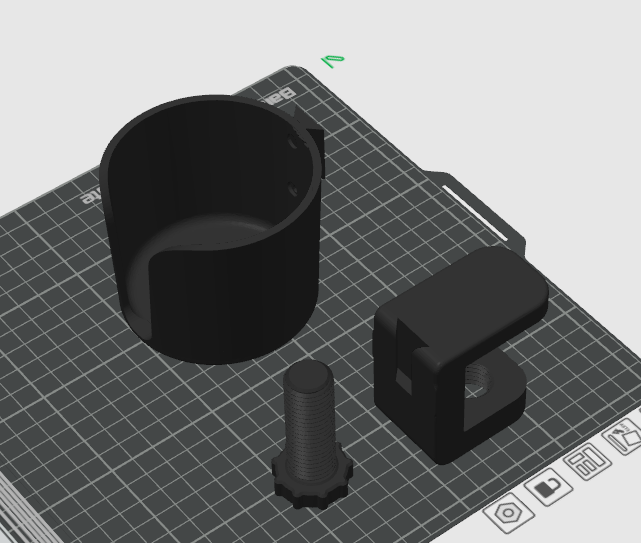The width and height of the screenshot is (641, 543).
Task: Click the arrange objects on plate icon
Action: pos(587,462)
